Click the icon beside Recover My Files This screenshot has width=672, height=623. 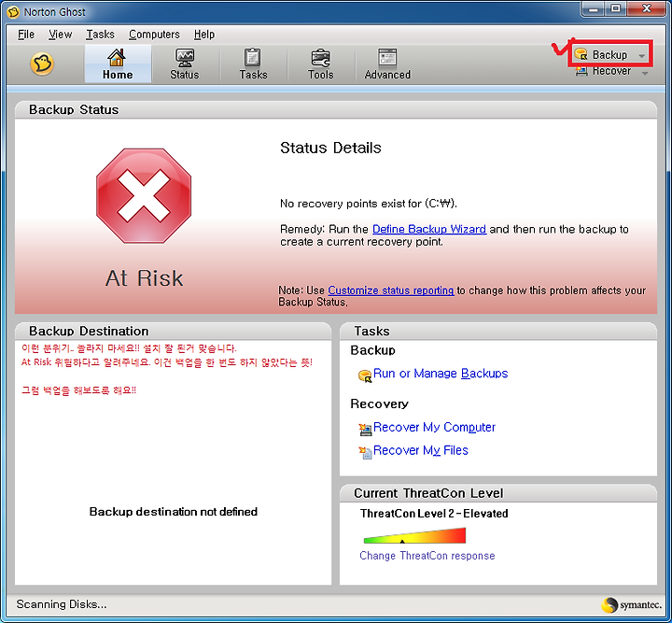(x=365, y=452)
